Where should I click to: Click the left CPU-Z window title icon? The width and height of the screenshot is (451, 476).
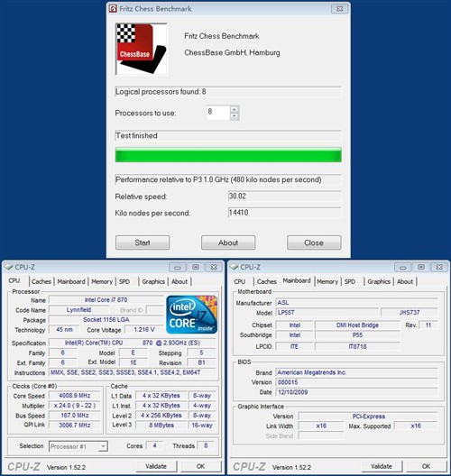(8, 267)
